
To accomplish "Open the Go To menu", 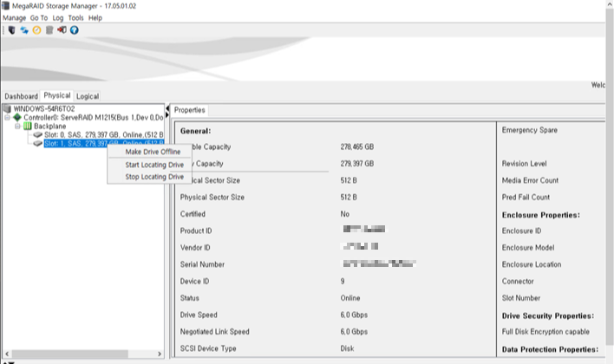I will coord(39,18).
